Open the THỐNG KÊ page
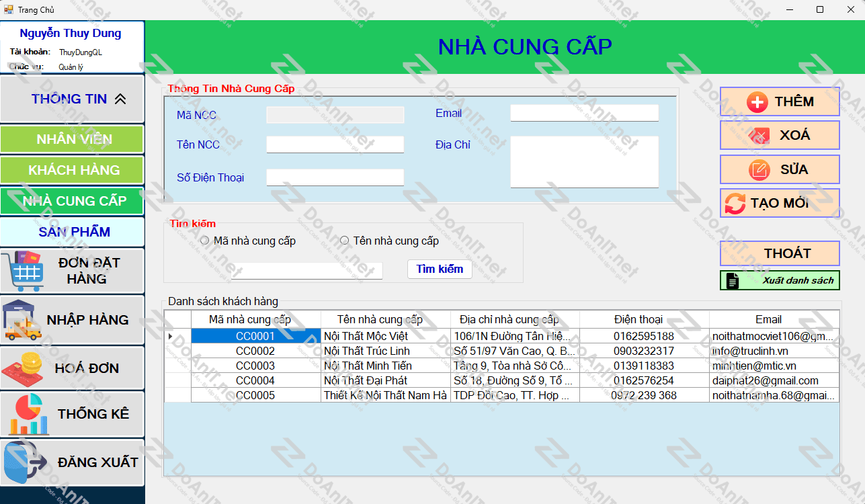 (73, 414)
